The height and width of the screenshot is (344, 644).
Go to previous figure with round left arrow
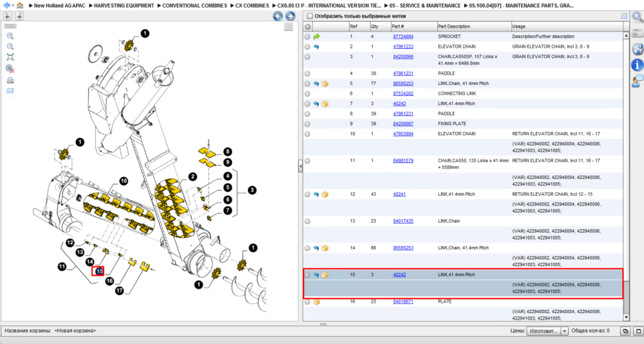tap(278, 16)
